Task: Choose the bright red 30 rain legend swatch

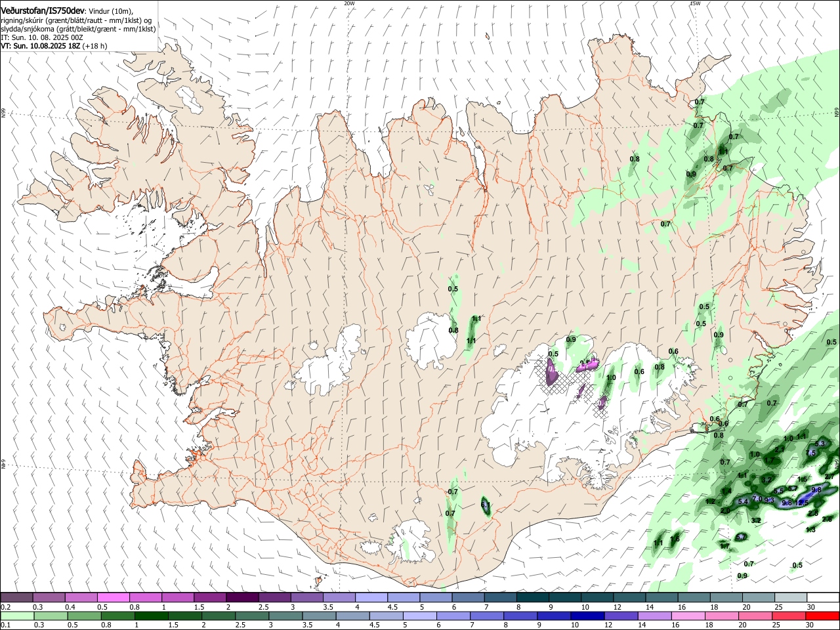Action: pyautogui.click(x=822, y=616)
